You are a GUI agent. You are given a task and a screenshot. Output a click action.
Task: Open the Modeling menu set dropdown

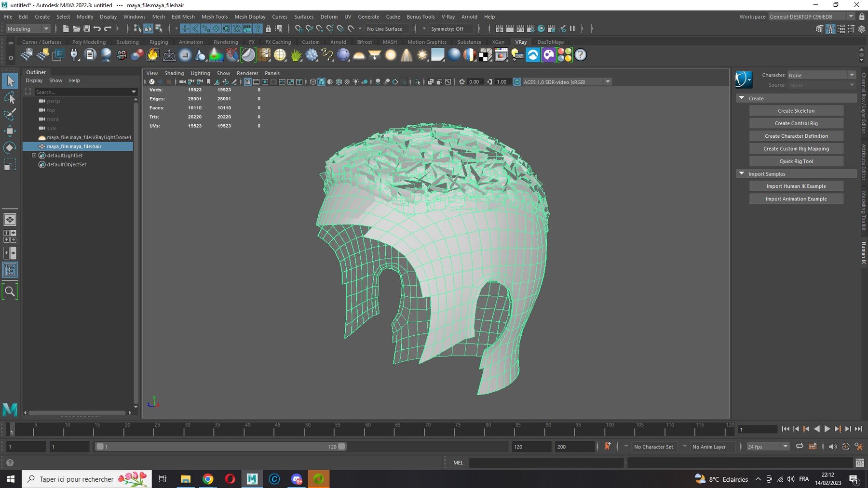click(x=28, y=29)
